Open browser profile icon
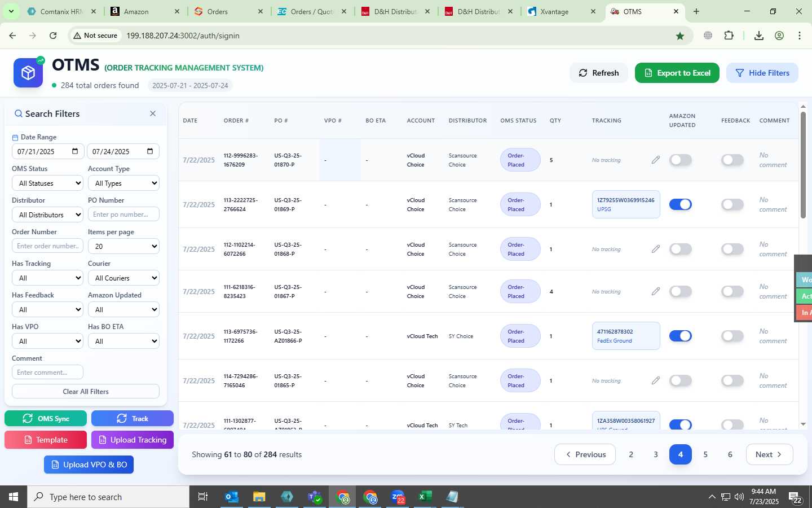Screen dimensions: 812x508 (x=779, y=36)
